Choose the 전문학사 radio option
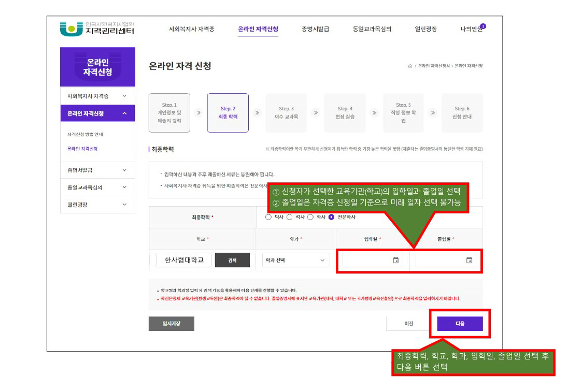Viewport: 582px width, 392px height. (332, 217)
